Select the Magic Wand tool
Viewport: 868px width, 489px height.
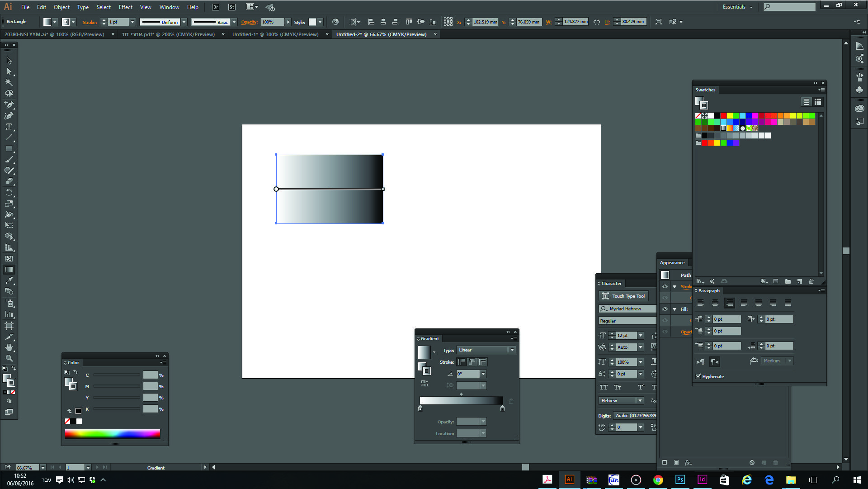coord(9,82)
